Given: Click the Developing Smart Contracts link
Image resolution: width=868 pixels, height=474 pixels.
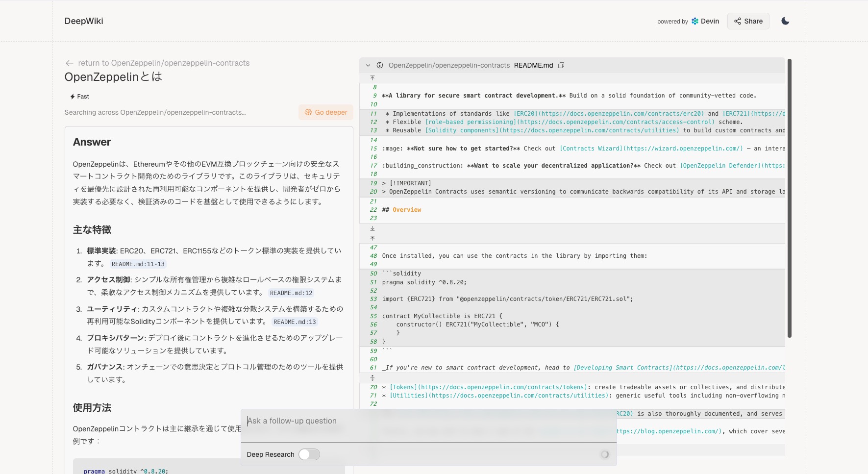Looking at the screenshot, I should click(x=679, y=368).
